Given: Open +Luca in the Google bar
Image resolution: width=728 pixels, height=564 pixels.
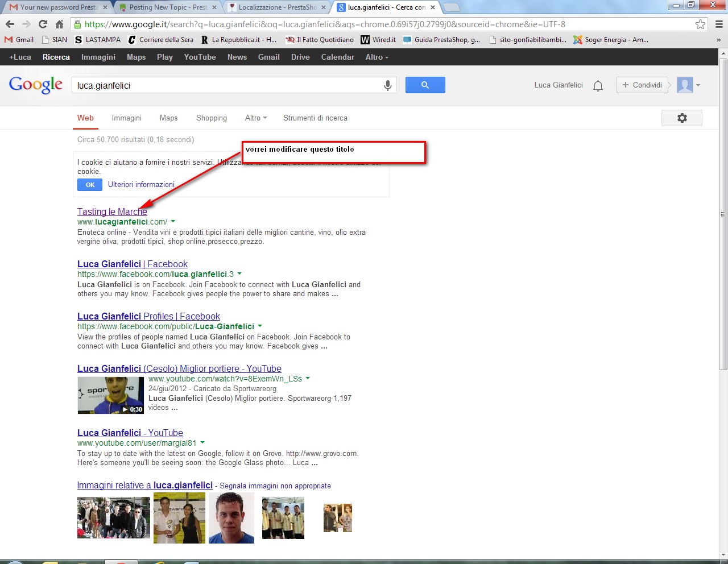Looking at the screenshot, I should tap(20, 57).
